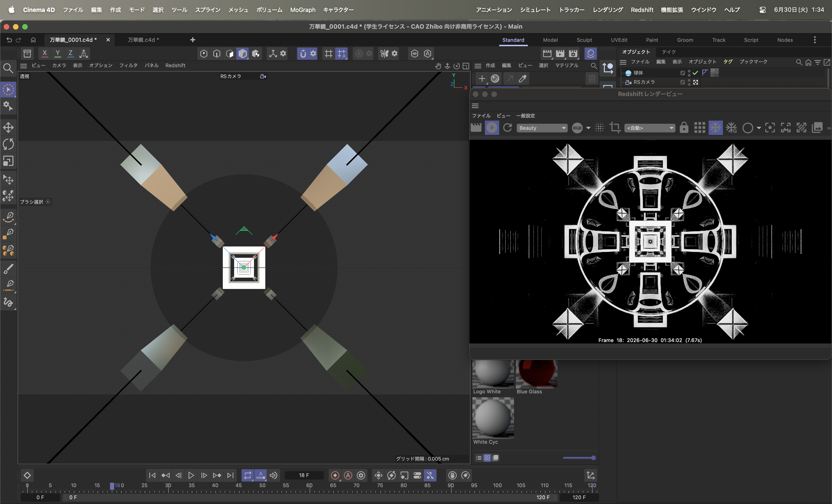832x504 pixels.
Task: Toggle Y axis lock
Action: coord(58,53)
